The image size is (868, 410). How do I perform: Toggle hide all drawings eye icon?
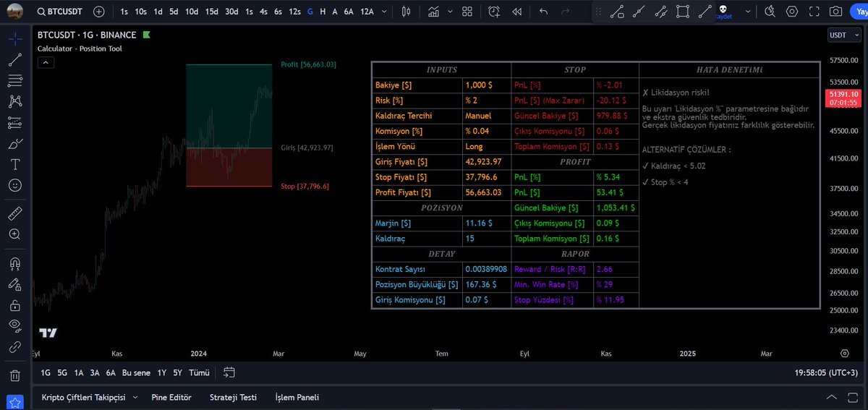14,326
